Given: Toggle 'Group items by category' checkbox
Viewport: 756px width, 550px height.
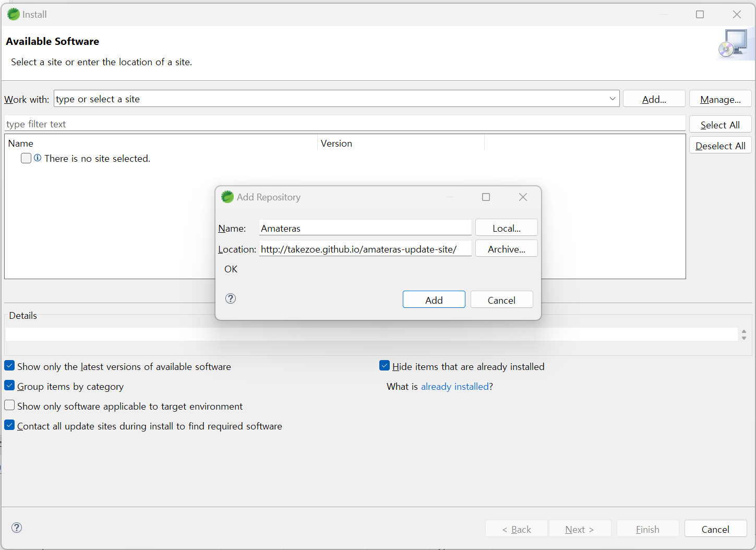Looking at the screenshot, I should coord(9,385).
